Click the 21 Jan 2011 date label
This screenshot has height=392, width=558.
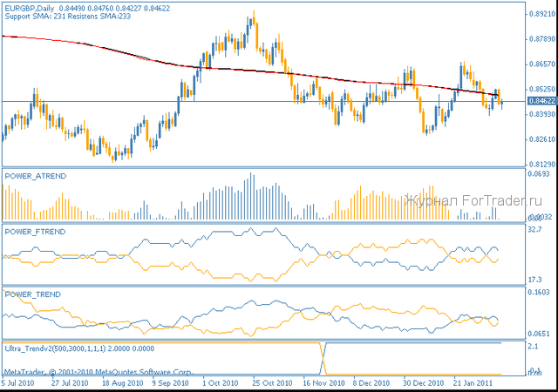pyautogui.click(x=473, y=383)
